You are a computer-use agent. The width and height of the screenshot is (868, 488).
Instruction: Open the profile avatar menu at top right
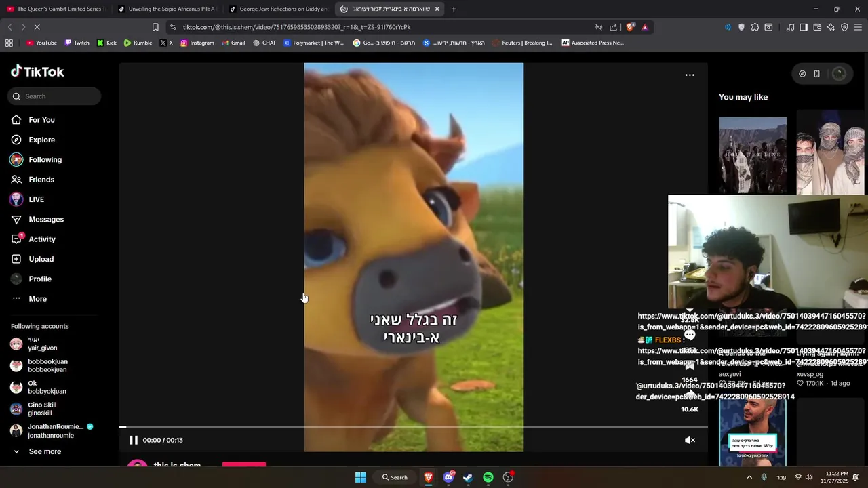(x=839, y=74)
